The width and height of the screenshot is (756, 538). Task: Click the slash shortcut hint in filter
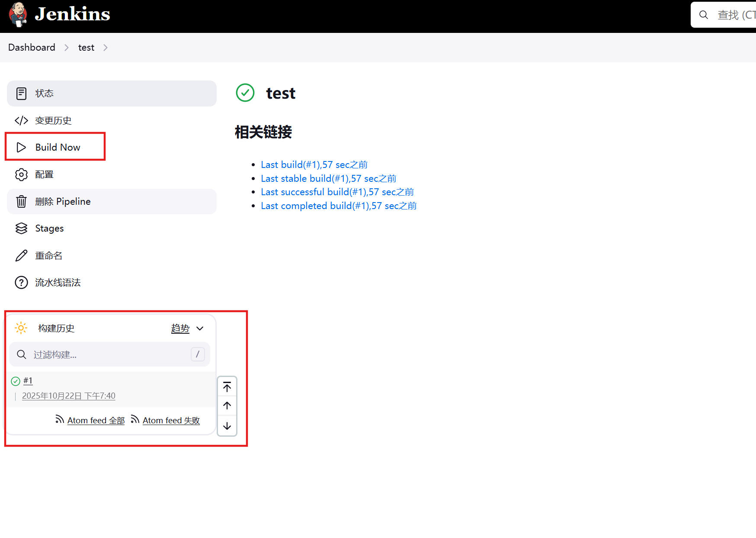coord(198,354)
